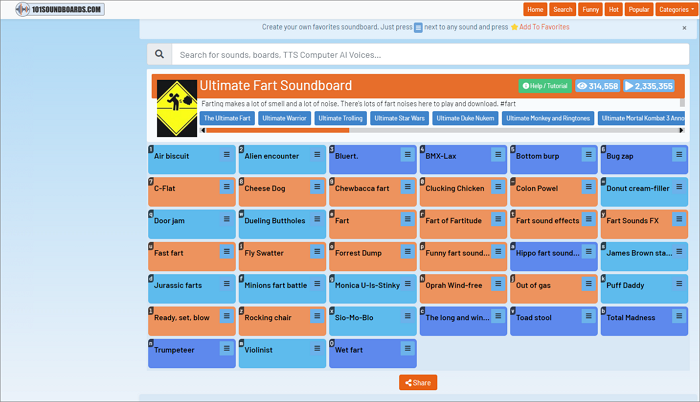Click the orange Share button
The width and height of the screenshot is (700, 402).
coord(417,382)
